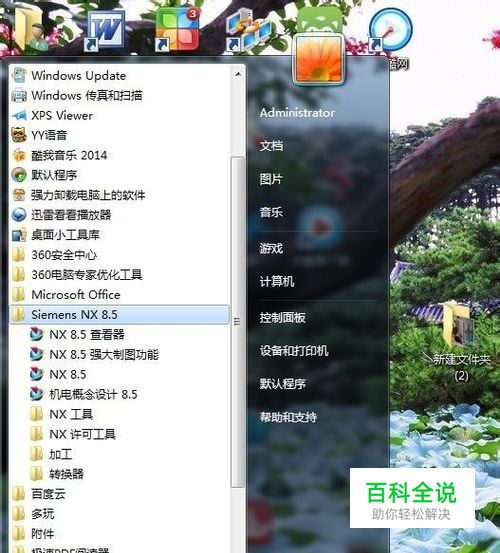500x553 pixels.
Task: Click the plain NX 8.5 application icon
Action: coord(37,374)
